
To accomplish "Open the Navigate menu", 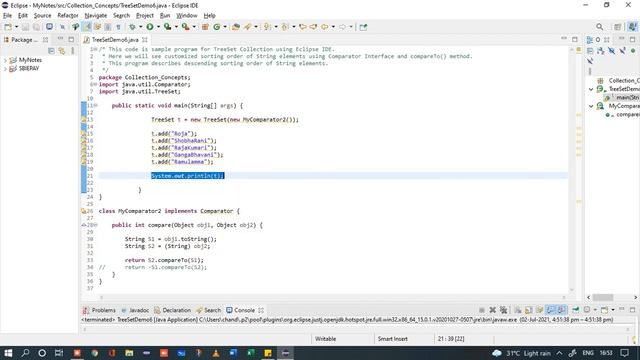I will [96, 16].
